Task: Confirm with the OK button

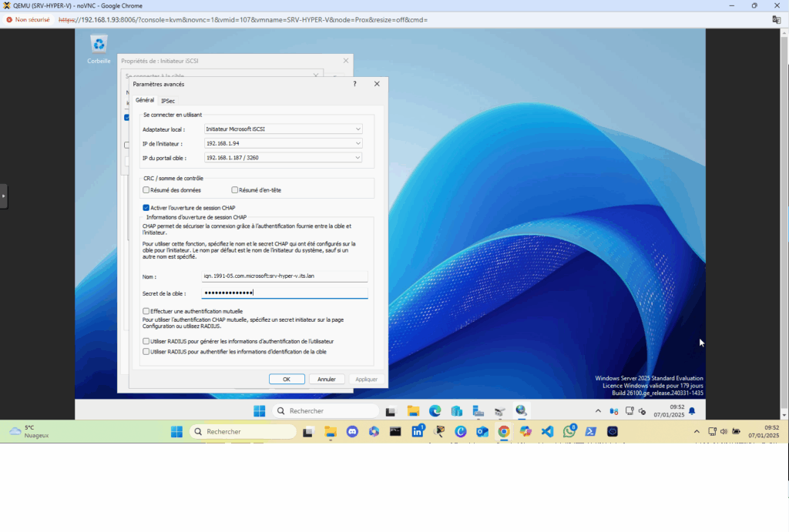Action: point(287,379)
